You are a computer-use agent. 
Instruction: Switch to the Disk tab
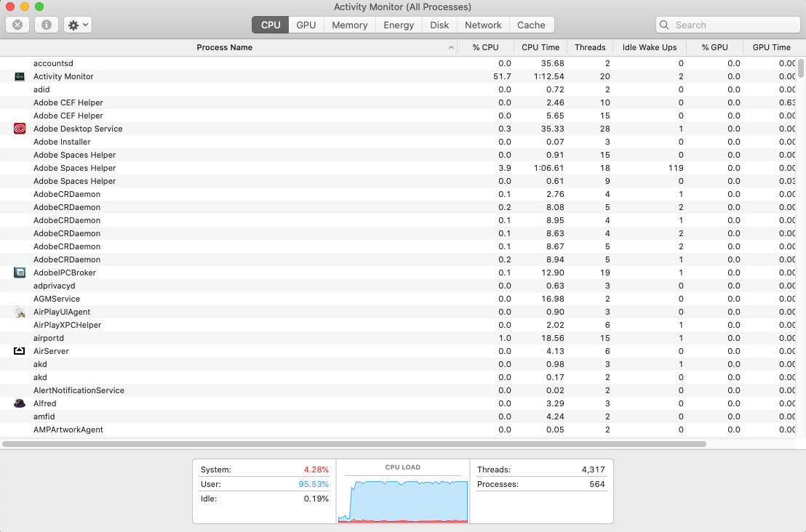tap(439, 25)
